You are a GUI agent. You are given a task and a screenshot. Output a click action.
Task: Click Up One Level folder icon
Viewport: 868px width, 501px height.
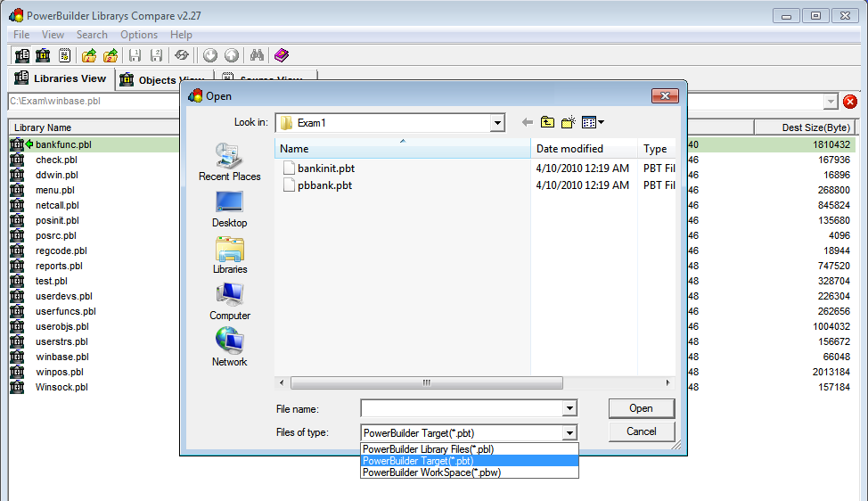pyautogui.click(x=547, y=122)
